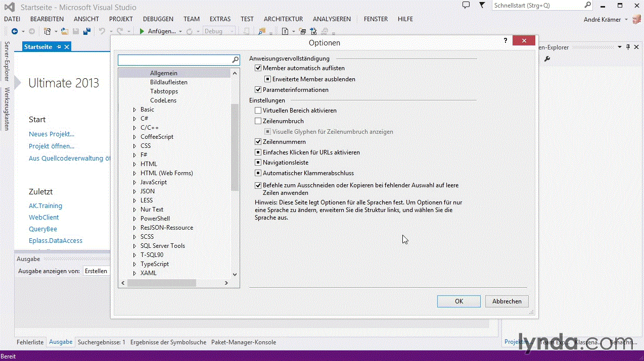Click the New Project toolbar icon

[x=48, y=31]
